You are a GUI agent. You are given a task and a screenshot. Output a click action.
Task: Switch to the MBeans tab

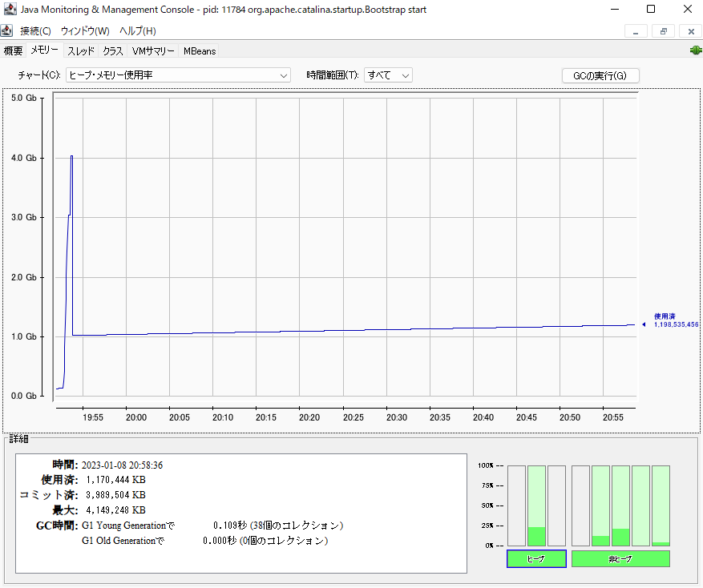click(x=199, y=50)
